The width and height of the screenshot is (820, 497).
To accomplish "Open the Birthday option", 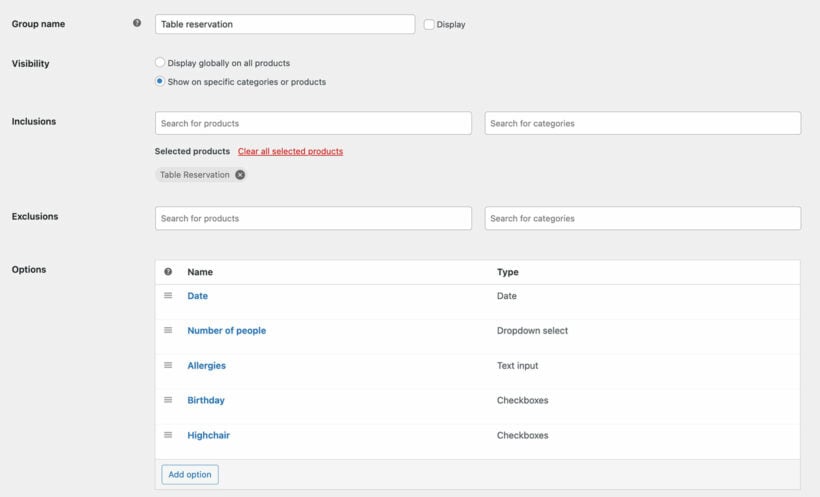I will click(x=206, y=400).
